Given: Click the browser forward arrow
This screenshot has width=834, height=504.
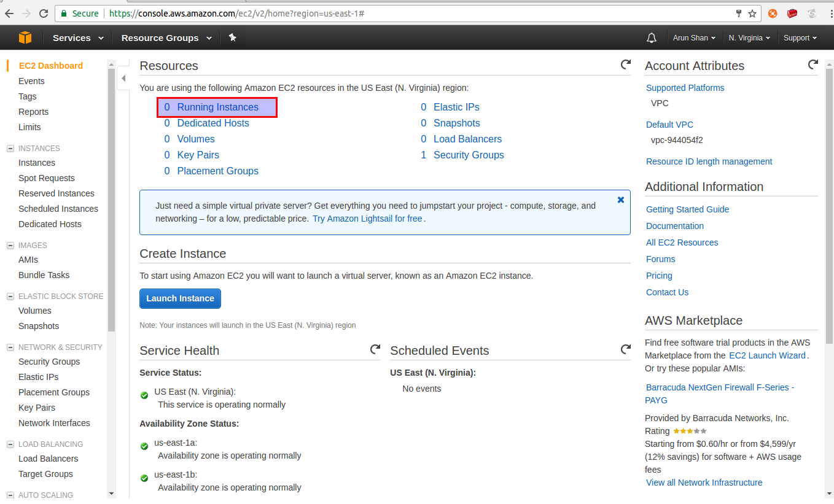Looking at the screenshot, I should click(26, 13).
